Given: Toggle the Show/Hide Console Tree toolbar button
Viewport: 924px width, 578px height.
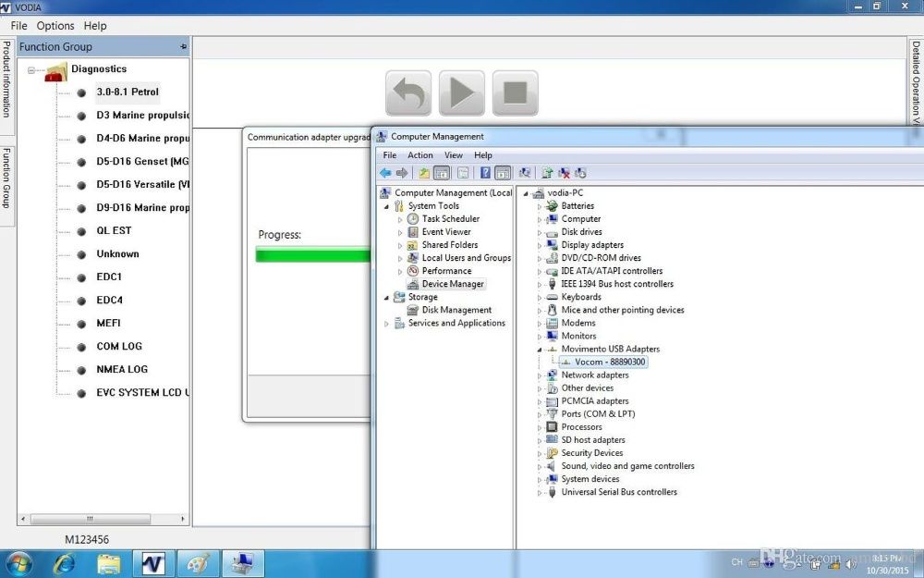Looking at the screenshot, I should [442, 173].
